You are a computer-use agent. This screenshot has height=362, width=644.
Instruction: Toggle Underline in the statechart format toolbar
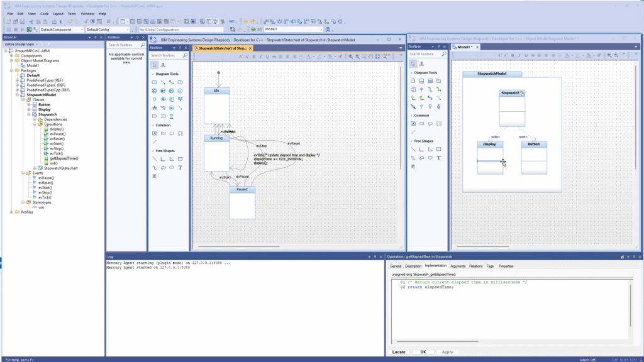coord(267,57)
